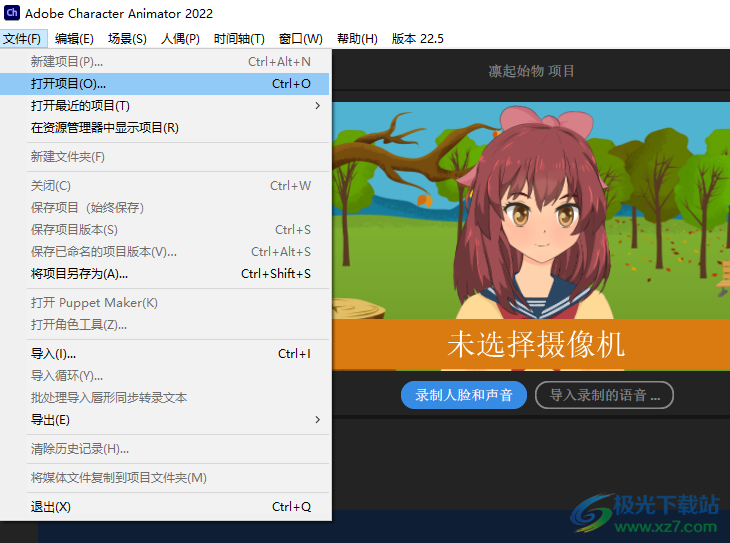The image size is (730, 543).
Task: Choose 新建项目(P)... from the file menu
Action: pos(164,61)
